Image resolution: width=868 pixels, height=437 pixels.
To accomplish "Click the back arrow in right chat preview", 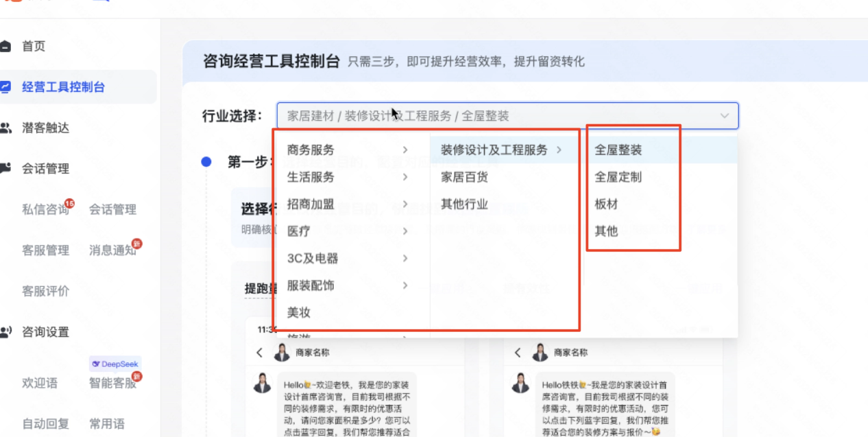I will (x=516, y=352).
